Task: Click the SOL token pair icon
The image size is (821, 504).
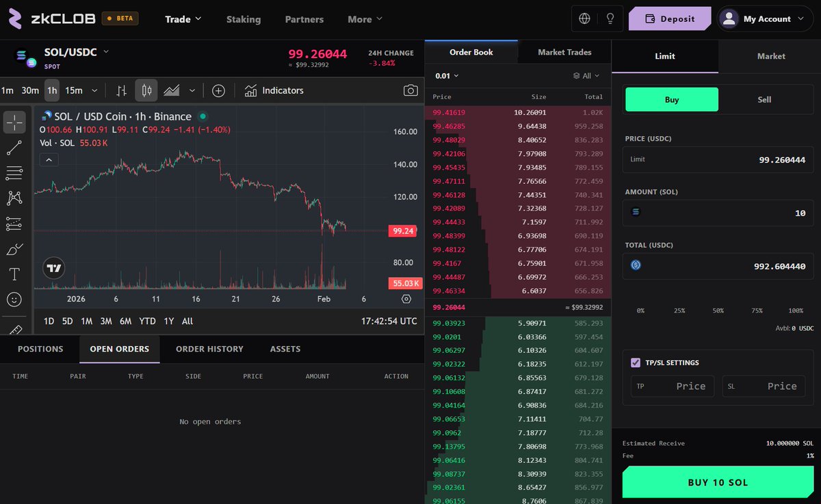Action: [25, 57]
